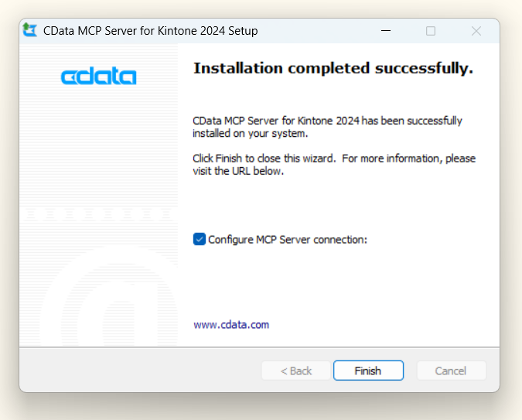This screenshot has width=522, height=420.
Task: Click the Finish button
Action: (368, 370)
